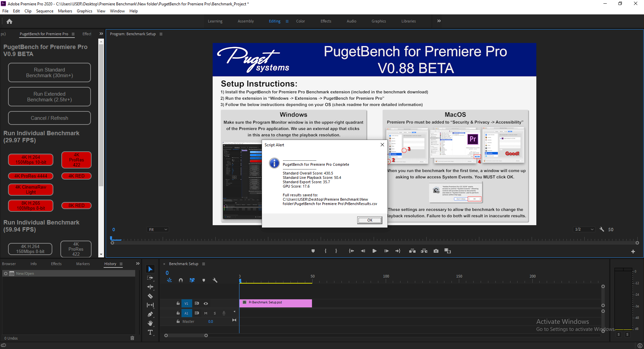The width and height of the screenshot is (644, 349).
Task: Add a marker in Program Monitor
Action: click(313, 251)
